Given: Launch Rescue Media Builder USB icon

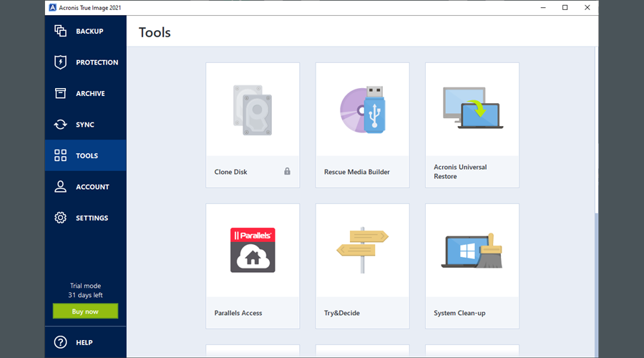Looking at the screenshot, I should pos(362,110).
